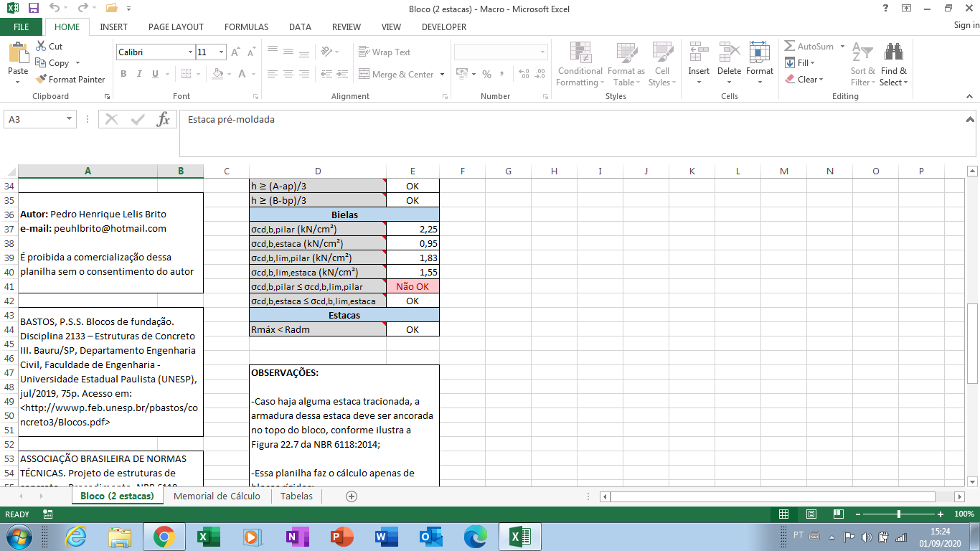Open Find & Select menu
This screenshot has height=551, width=980.
pyautogui.click(x=894, y=63)
